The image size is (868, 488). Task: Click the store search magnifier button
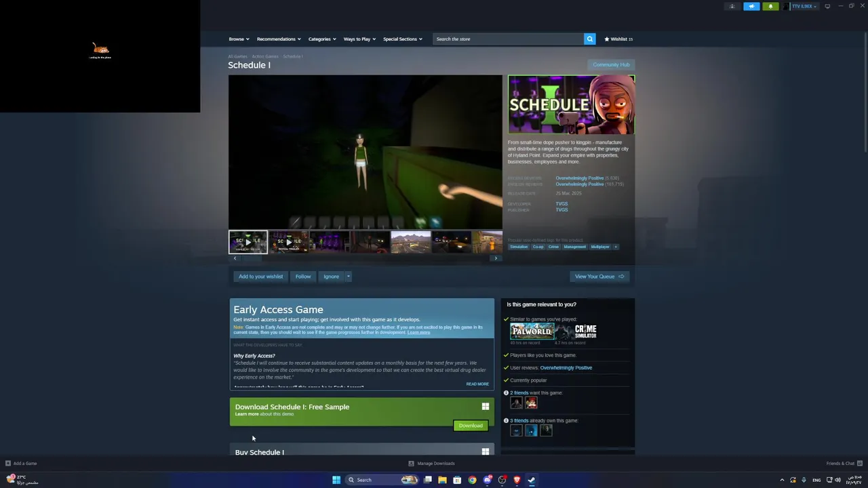[589, 39]
